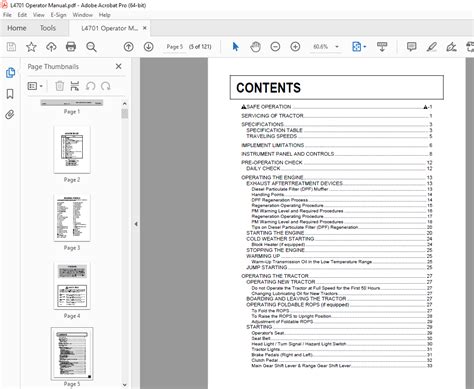Screen dimensions: 474x389
Task: Click the Clutch Pedal contents entry
Action: [x=342, y=360]
